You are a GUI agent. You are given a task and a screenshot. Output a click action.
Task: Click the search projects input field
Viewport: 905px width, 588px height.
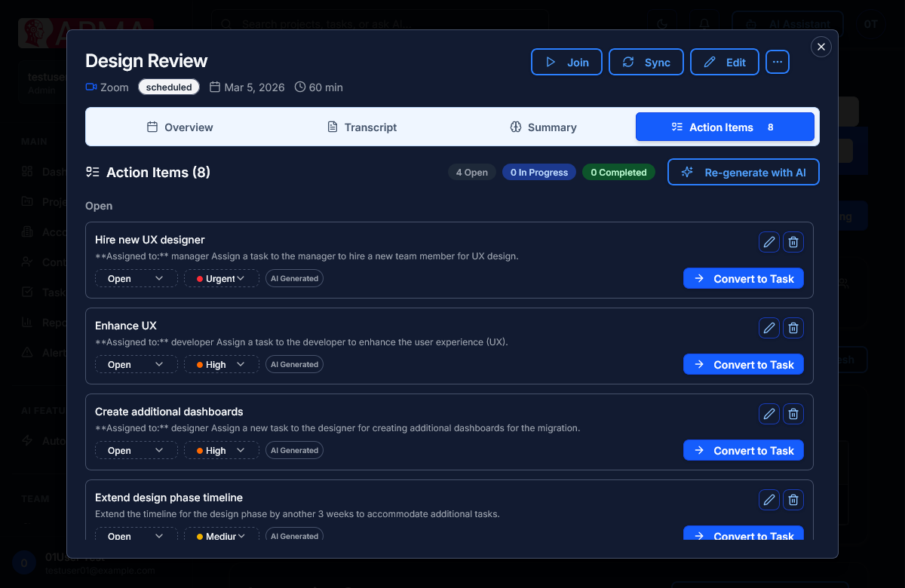click(x=377, y=23)
